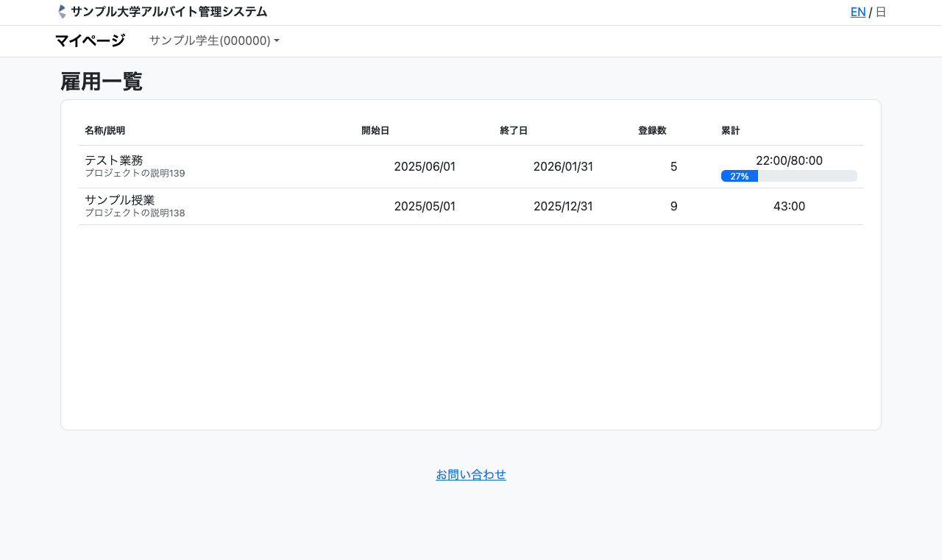Click the university logo icon in header
This screenshot has width=942, height=560.
[x=62, y=12]
